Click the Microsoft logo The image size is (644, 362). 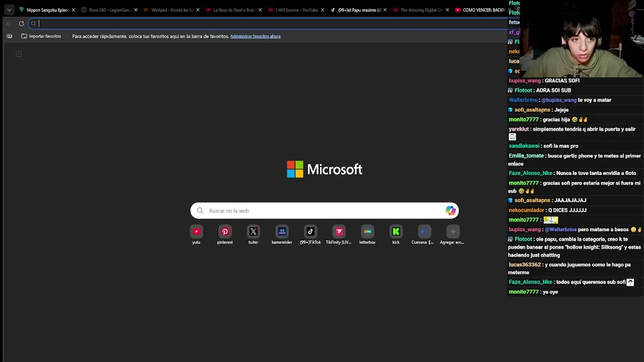coord(325,169)
